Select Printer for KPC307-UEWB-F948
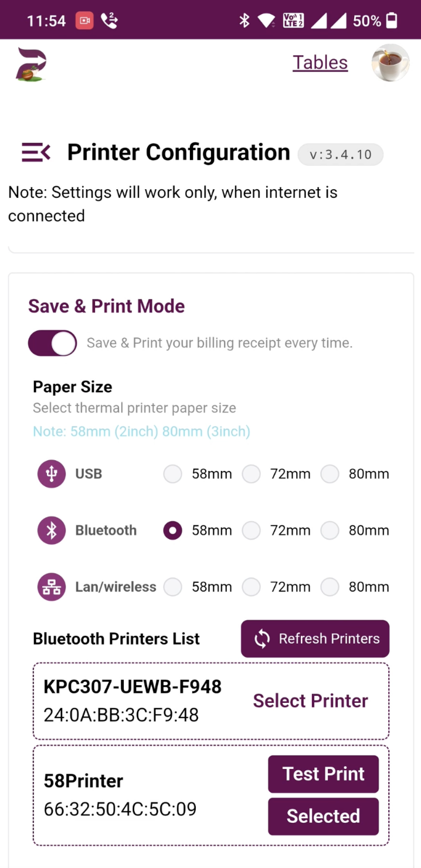 [x=310, y=701]
